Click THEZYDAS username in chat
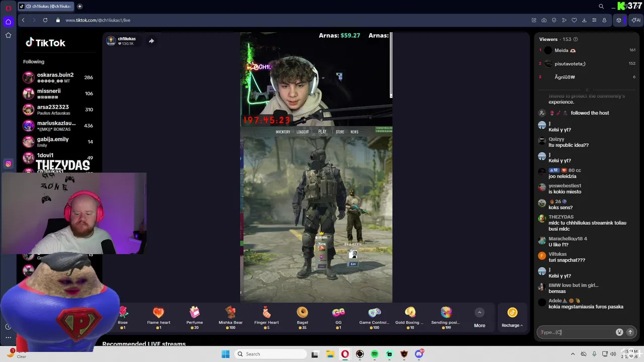644x362 pixels. pos(561,217)
